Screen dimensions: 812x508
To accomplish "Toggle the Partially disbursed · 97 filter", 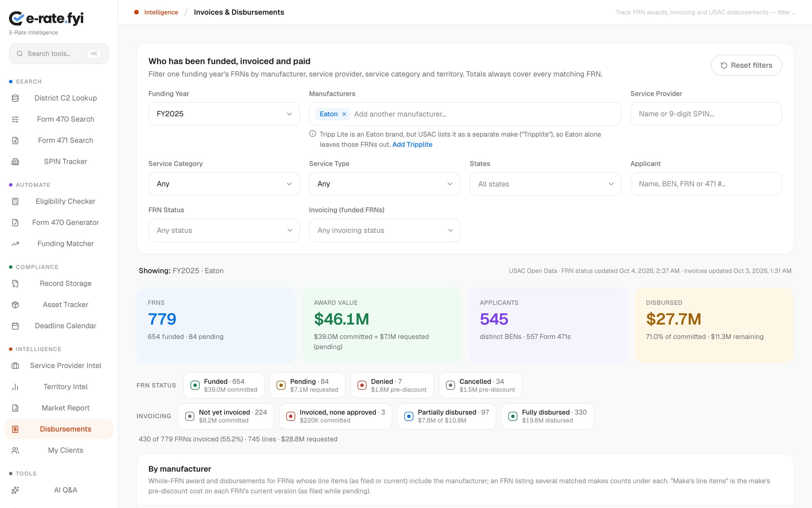I will click(x=447, y=416).
